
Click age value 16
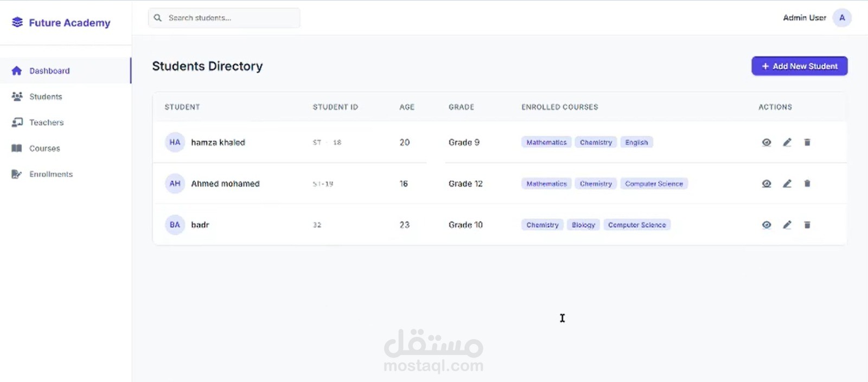coord(404,183)
